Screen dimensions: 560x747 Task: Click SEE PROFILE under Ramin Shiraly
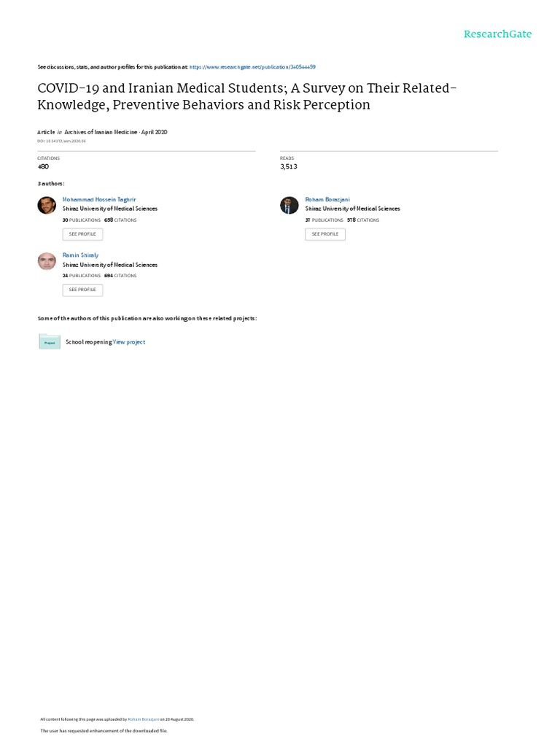pyautogui.click(x=82, y=290)
